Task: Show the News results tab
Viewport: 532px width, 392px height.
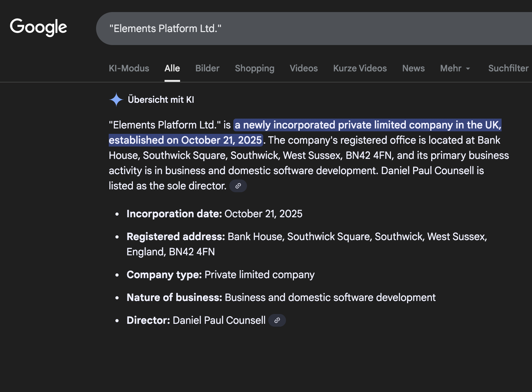Action: point(413,69)
